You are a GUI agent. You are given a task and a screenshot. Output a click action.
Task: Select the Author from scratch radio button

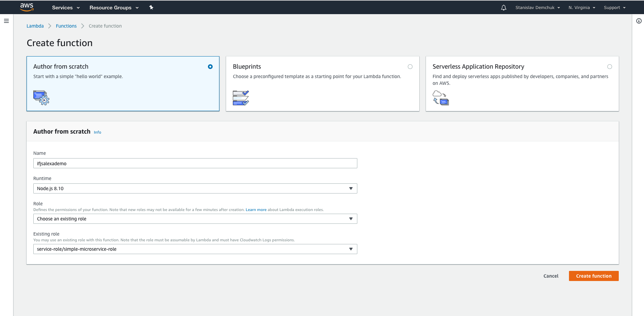point(210,67)
